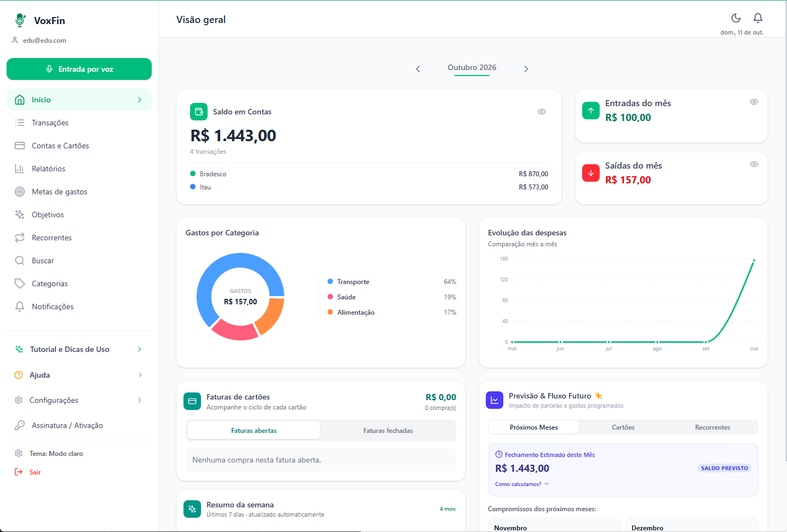Click Saúde pink legend dot

tap(330, 297)
